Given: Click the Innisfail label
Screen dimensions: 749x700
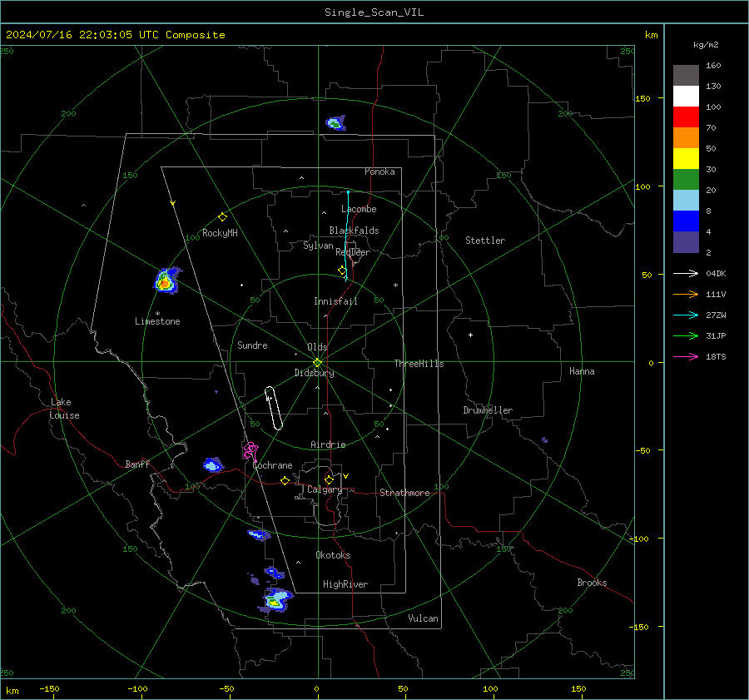Looking at the screenshot, I should [x=335, y=301].
